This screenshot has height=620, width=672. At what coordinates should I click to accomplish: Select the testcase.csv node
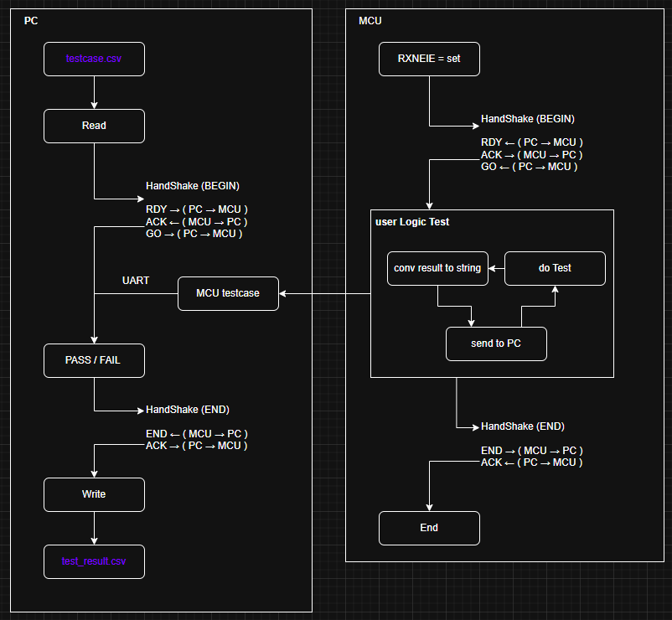point(94,59)
